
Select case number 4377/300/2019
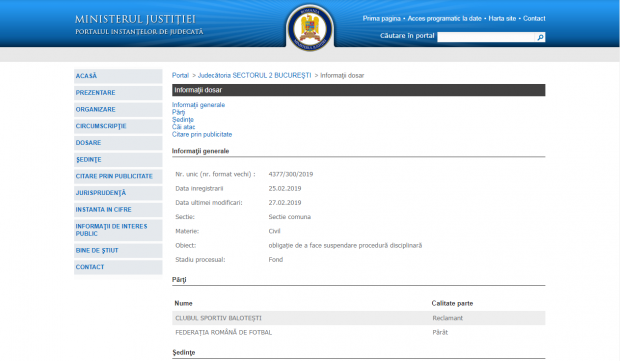pyautogui.click(x=291, y=174)
